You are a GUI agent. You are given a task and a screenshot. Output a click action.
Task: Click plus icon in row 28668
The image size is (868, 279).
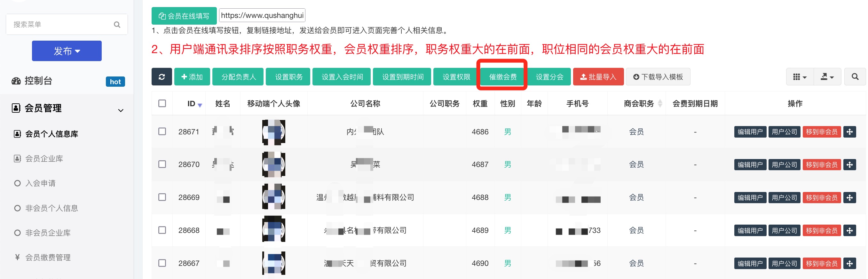(849, 230)
